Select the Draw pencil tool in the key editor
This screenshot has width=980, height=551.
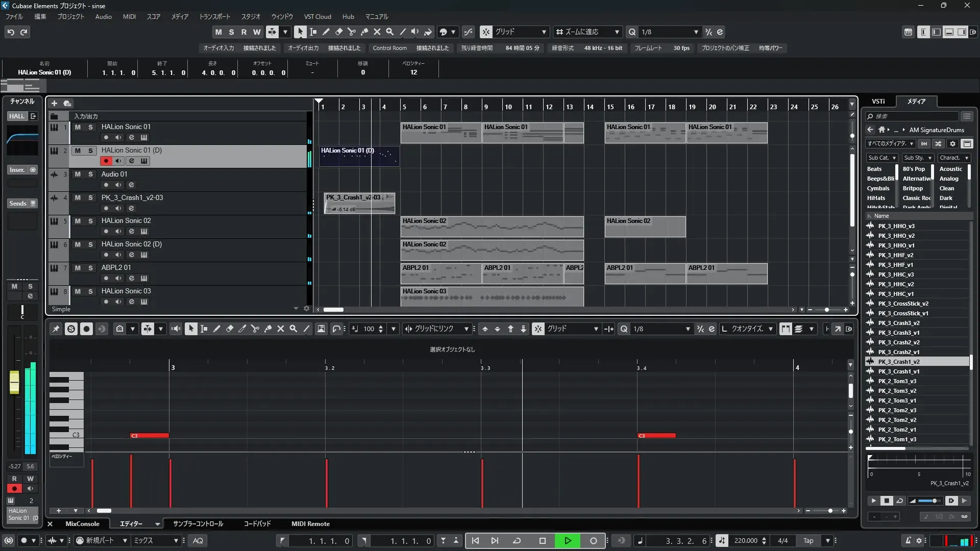point(216,329)
